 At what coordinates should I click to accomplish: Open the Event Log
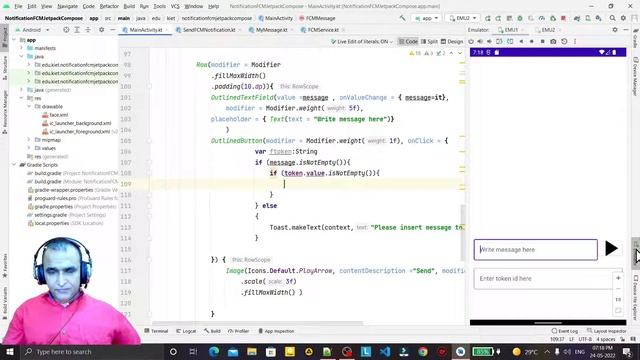(x=564, y=331)
